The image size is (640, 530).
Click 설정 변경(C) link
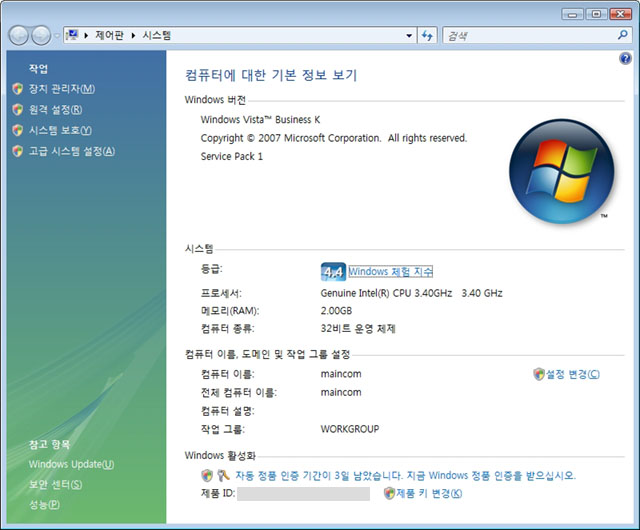point(573,374)
